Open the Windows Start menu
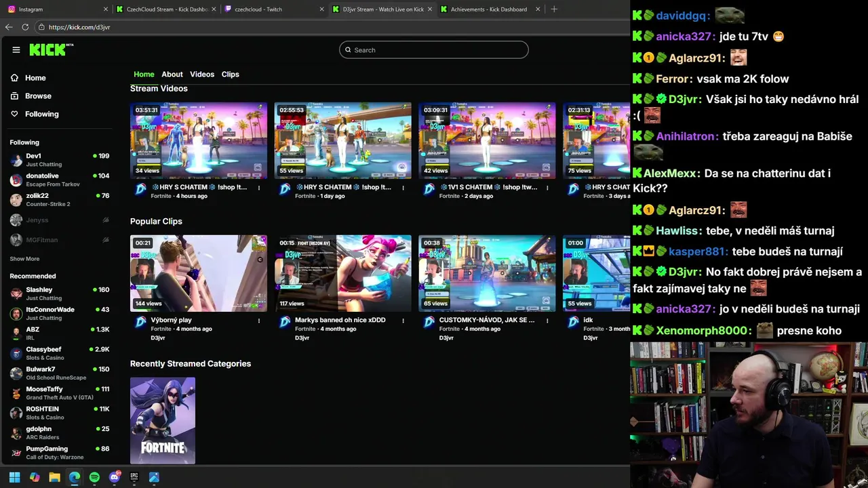This screenshot has height=488, width=868. [x=15, y=477]
